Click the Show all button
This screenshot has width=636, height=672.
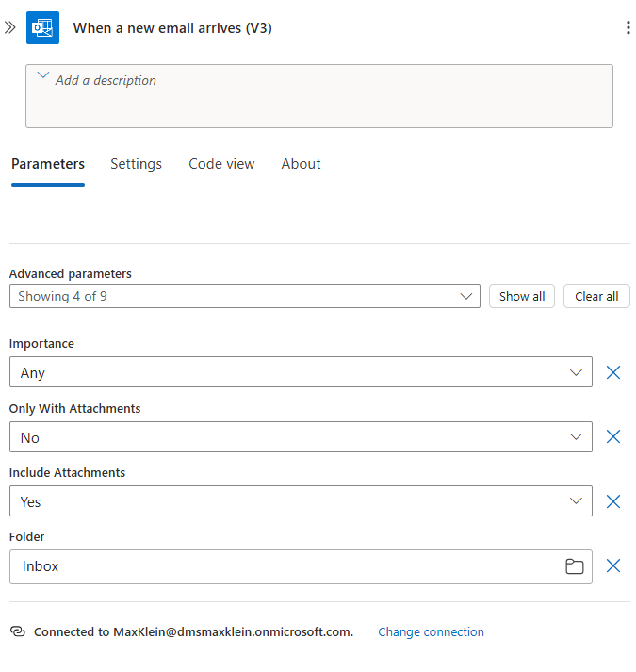(x=522, y=296)
